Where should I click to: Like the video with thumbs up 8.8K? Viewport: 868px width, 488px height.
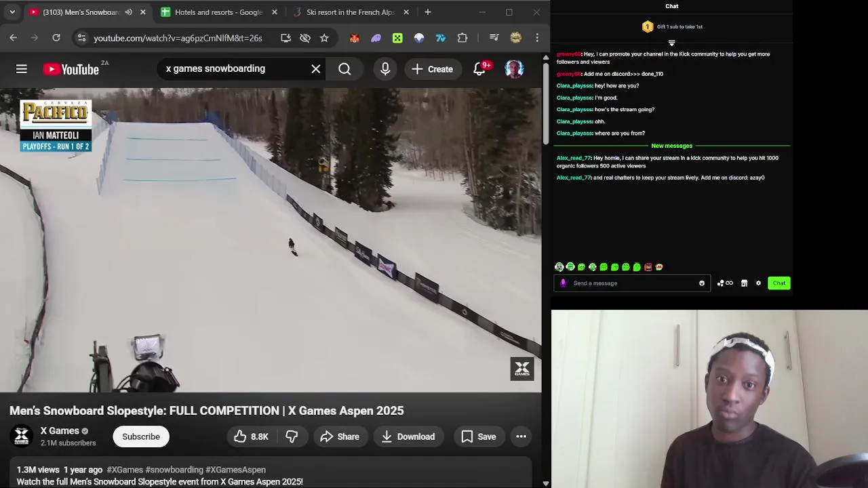pyautogui.click(x=251, y=436)
